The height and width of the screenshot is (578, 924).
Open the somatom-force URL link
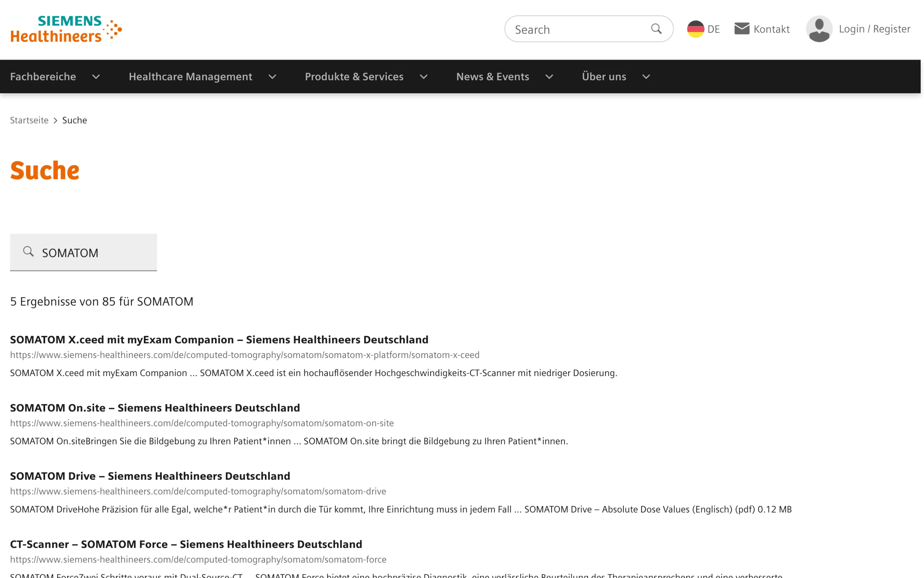[198, 559]
